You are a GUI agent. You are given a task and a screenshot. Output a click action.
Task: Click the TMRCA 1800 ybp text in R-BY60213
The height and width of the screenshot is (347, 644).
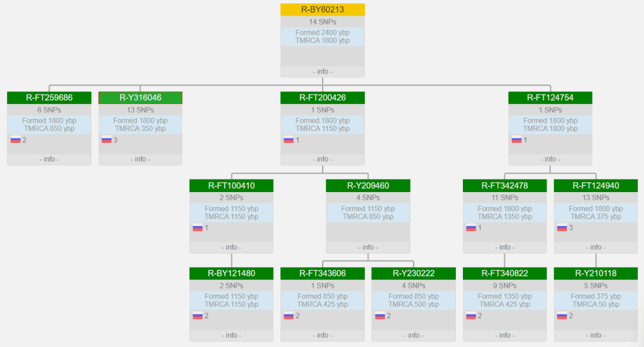click(323, 41)
